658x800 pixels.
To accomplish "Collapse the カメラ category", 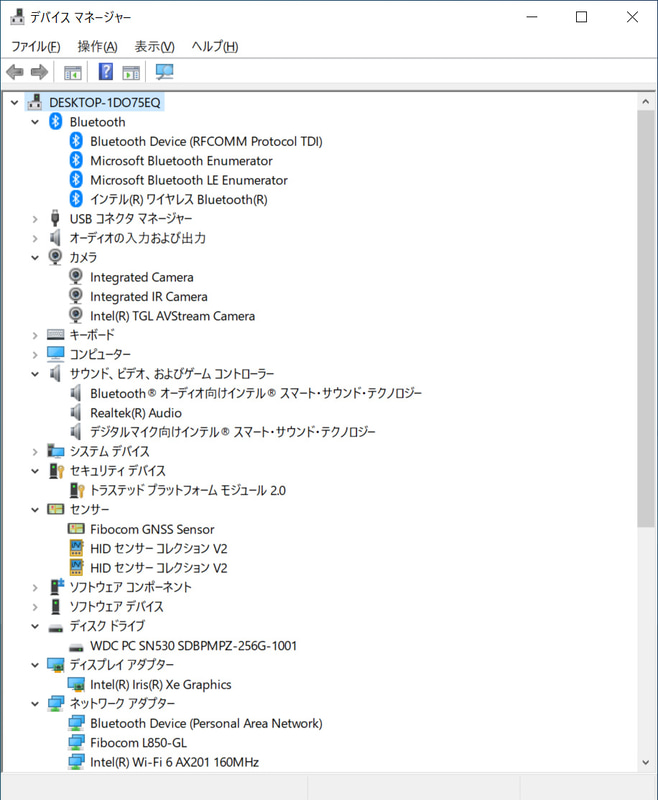I will [x=35, y=258].
